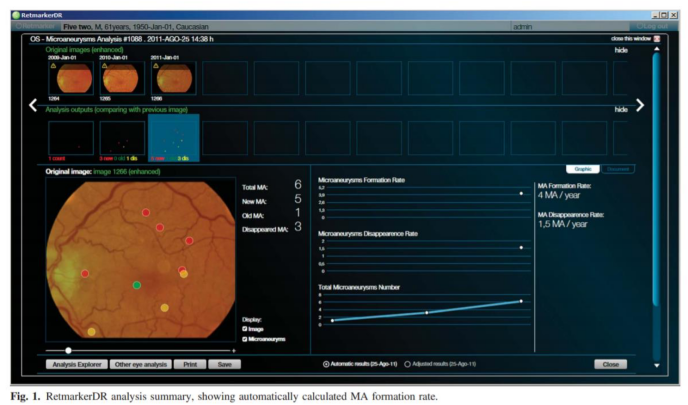
Task: Click the right navigation arrow for image strip
Action: (640, 105)
